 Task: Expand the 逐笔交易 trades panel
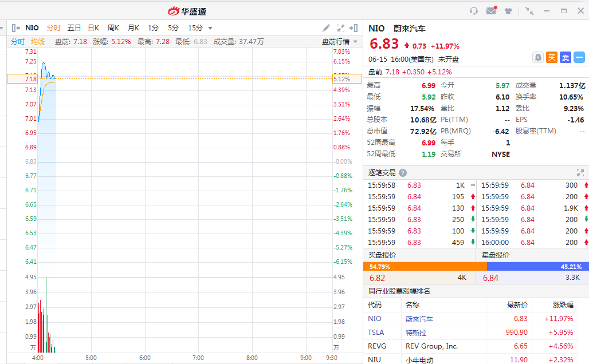580,173
